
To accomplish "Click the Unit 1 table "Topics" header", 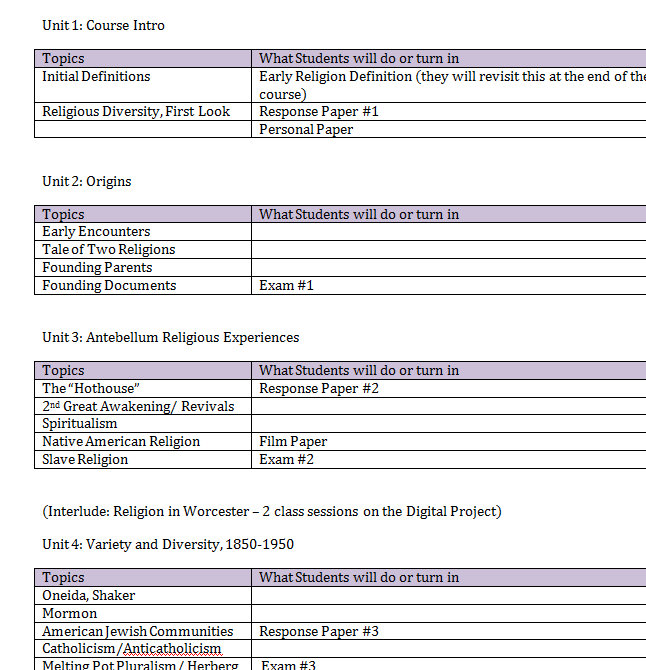I will 143,59.
